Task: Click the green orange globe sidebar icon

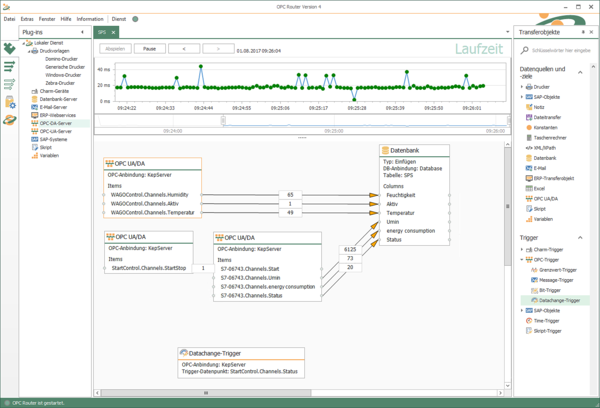Action: 10,120
